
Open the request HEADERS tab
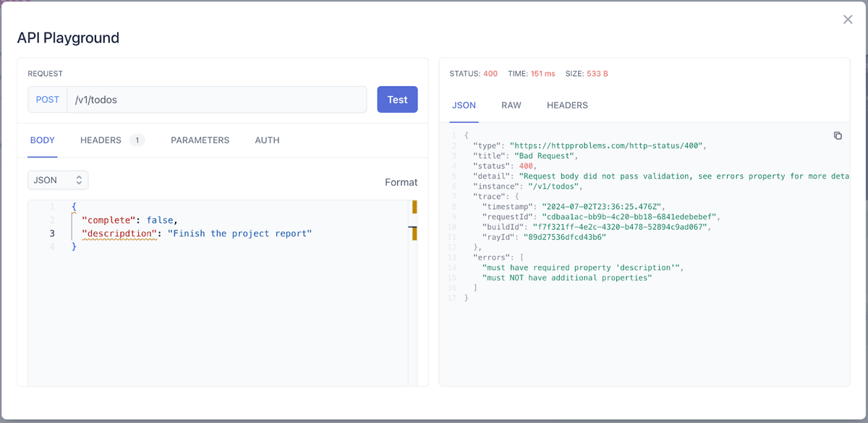[x=100, y=140]
